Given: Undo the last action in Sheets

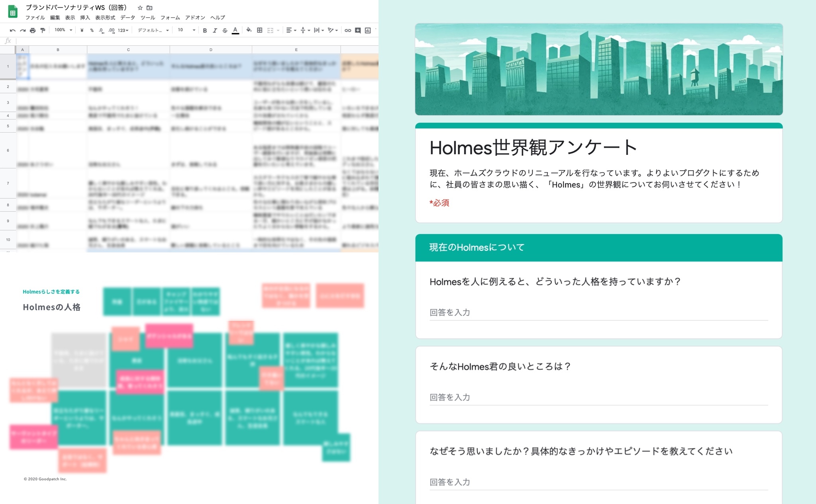Looking at the screenshot, I should pyautogui.click(x=13, y=30).
